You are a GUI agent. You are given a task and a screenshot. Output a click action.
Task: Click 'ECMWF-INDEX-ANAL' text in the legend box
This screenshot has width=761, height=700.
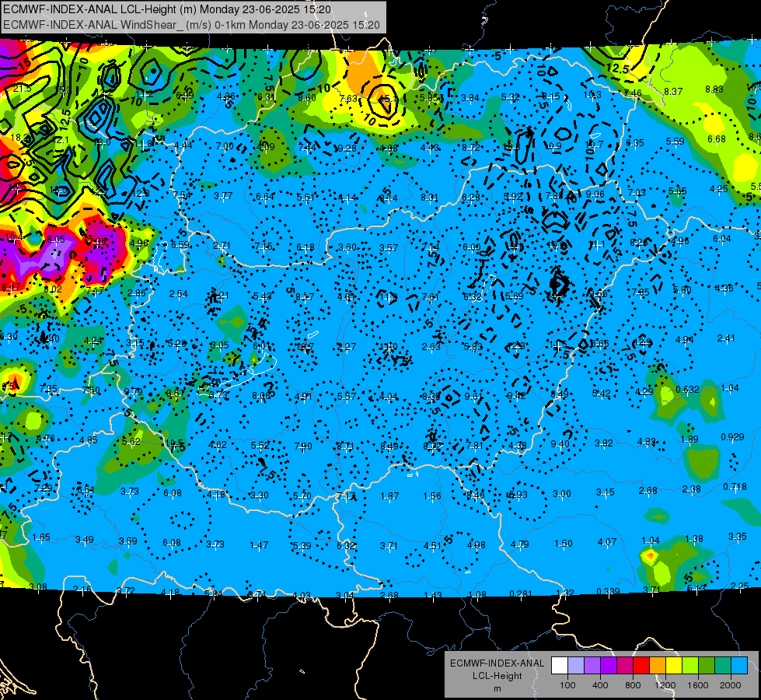(497, 663)
